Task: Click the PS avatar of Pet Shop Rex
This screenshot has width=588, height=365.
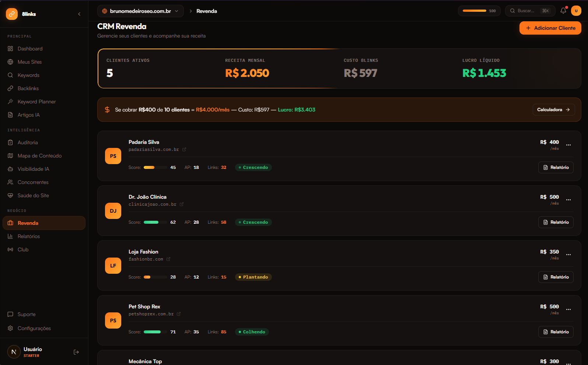Action: pyautogui.click(x=113, y=320)
